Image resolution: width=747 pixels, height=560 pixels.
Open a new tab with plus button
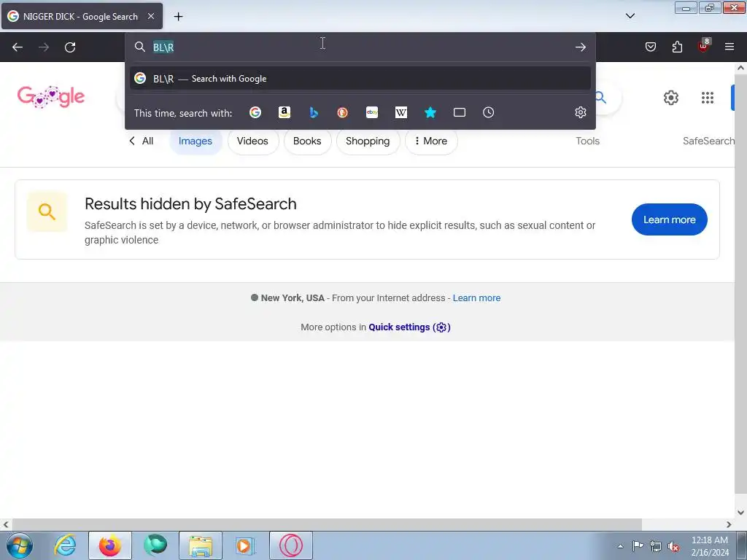(178, 16)
